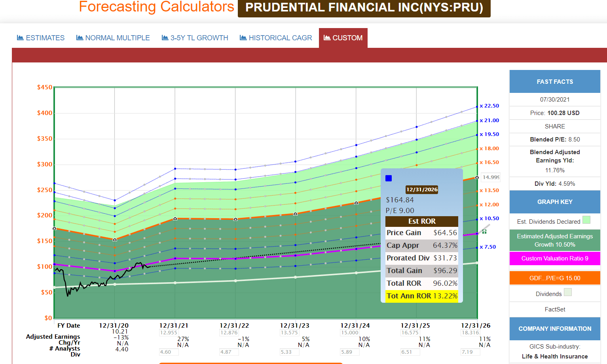This screenshot has height=364, width=607.
Task: Click the x 22.50 multiple label
Action: [x=489, y=106]
